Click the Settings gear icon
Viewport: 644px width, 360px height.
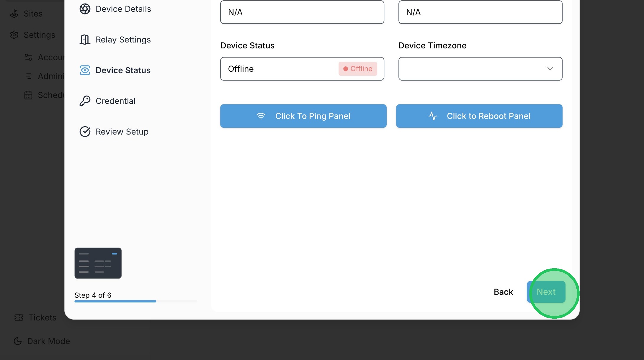14,35
